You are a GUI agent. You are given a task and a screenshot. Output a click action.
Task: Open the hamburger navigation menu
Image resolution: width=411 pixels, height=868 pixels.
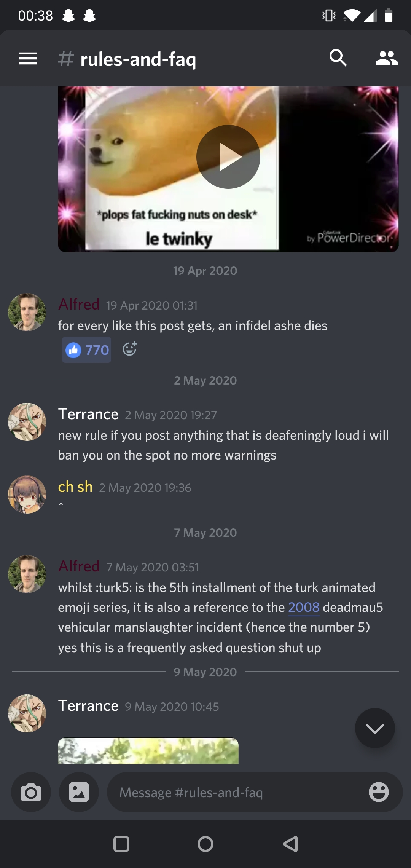tap(28, 59)
